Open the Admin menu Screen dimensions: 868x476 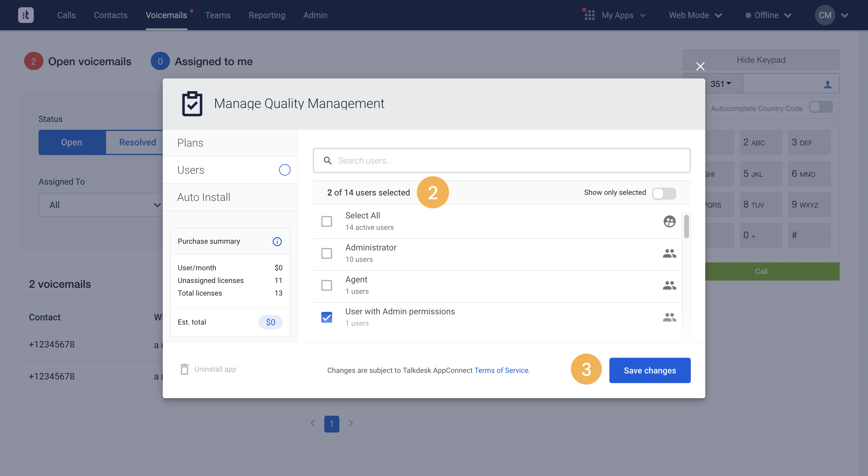click(x=315, y=15)
